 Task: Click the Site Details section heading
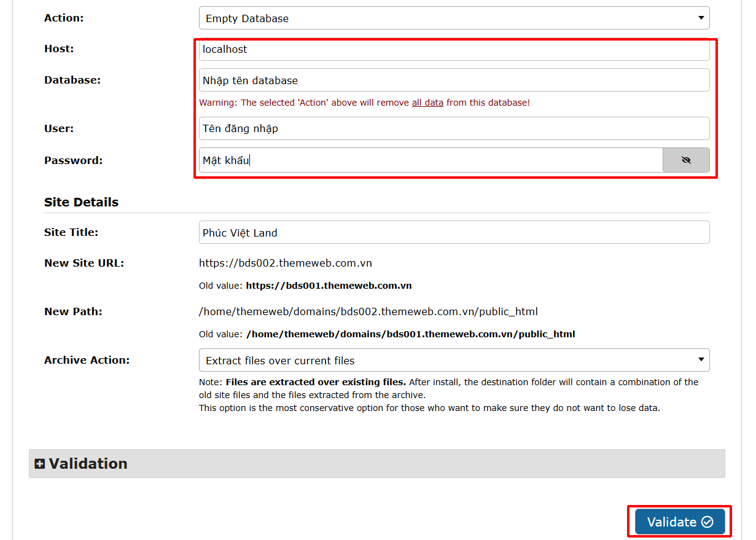pyautogui.click(x=81, y=202)
